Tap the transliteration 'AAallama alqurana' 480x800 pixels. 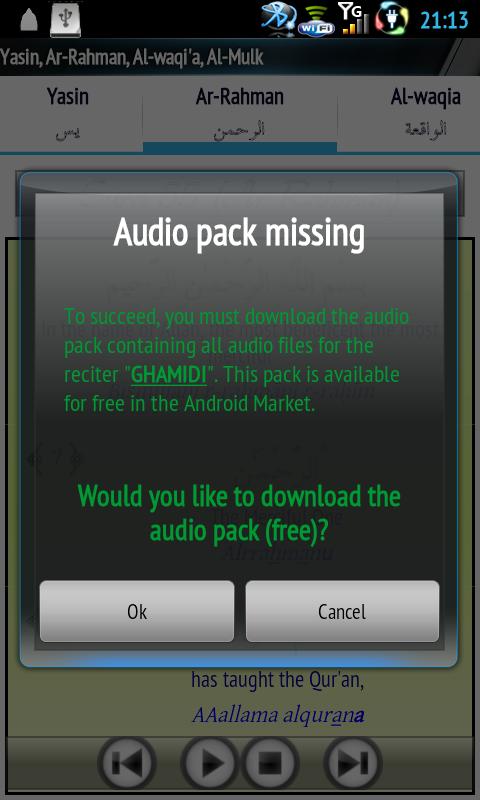point(278,715)
